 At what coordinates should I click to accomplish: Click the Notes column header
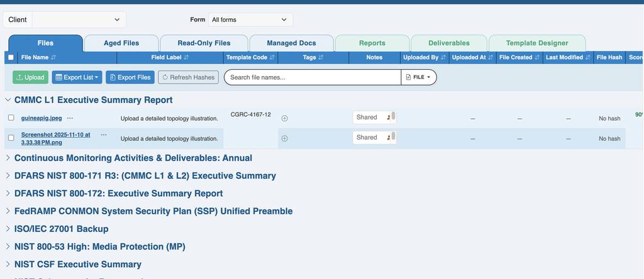pyautogui.click(x=374, y=57)
